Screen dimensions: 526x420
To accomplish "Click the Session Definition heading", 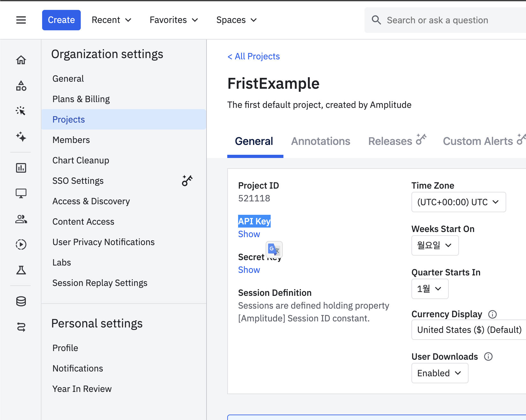I will (275, 293).
